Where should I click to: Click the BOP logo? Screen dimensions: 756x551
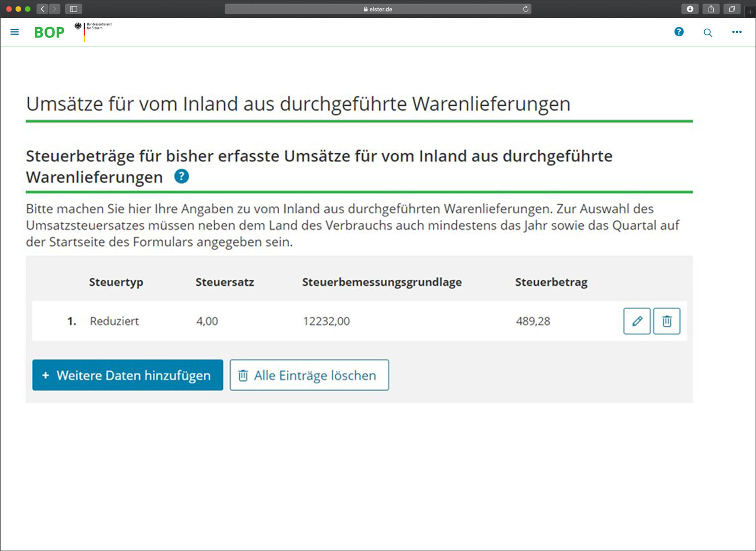coord(49,32)
